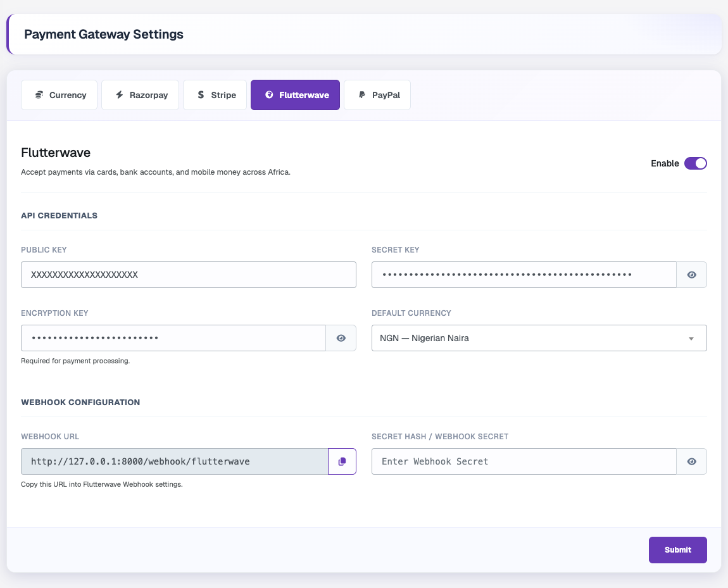Click the "PUBLIC KEY" label
This screenshot has width=728, height=588.
(44, 249)
